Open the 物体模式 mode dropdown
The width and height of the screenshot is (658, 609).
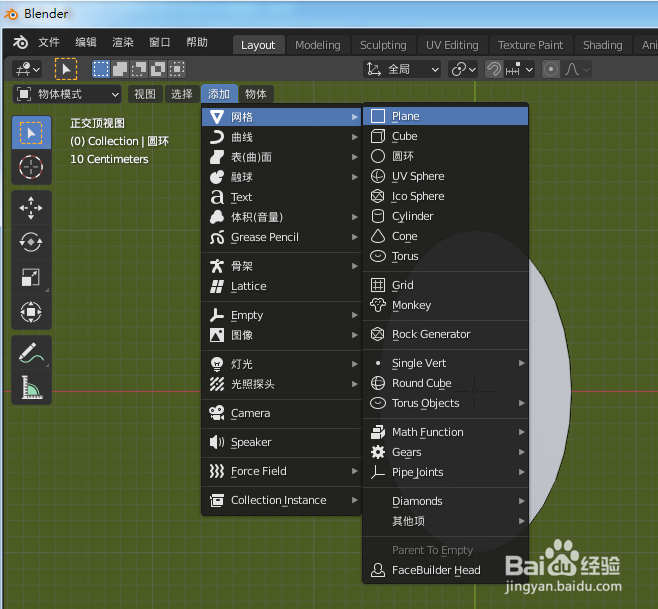(67, 94)
